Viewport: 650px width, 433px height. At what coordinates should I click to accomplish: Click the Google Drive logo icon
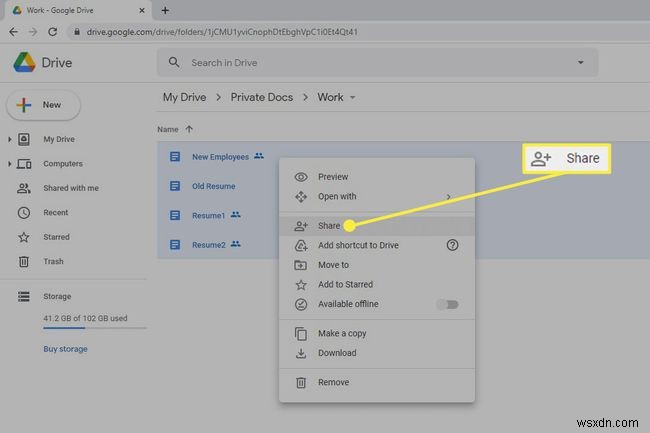(24, 63)
